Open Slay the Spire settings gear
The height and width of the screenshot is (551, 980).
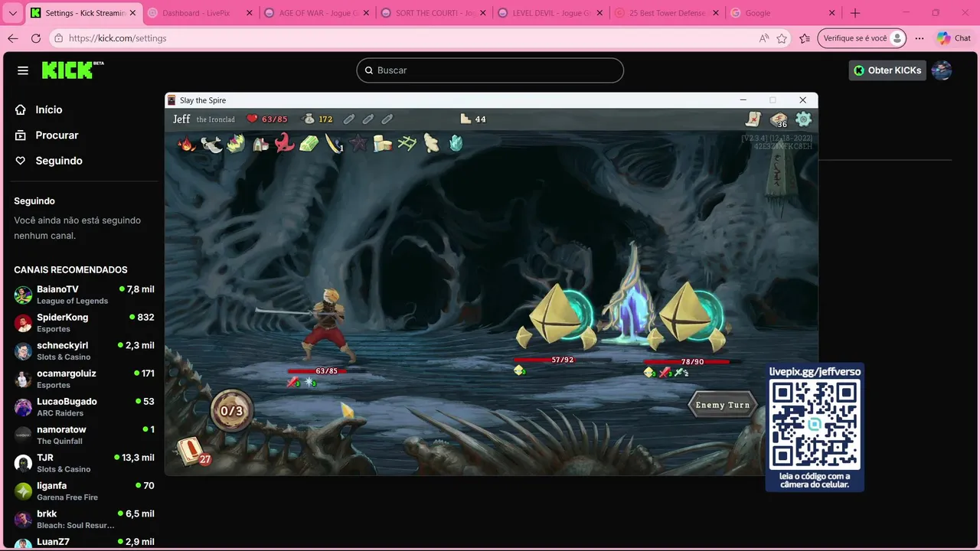click(x=803, y=119)
